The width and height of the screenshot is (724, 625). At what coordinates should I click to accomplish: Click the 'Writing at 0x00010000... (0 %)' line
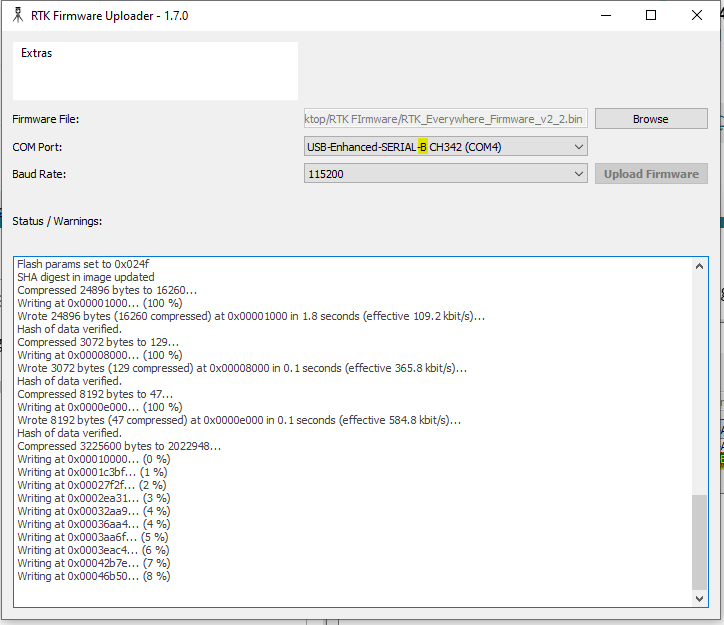click(94, 459)
